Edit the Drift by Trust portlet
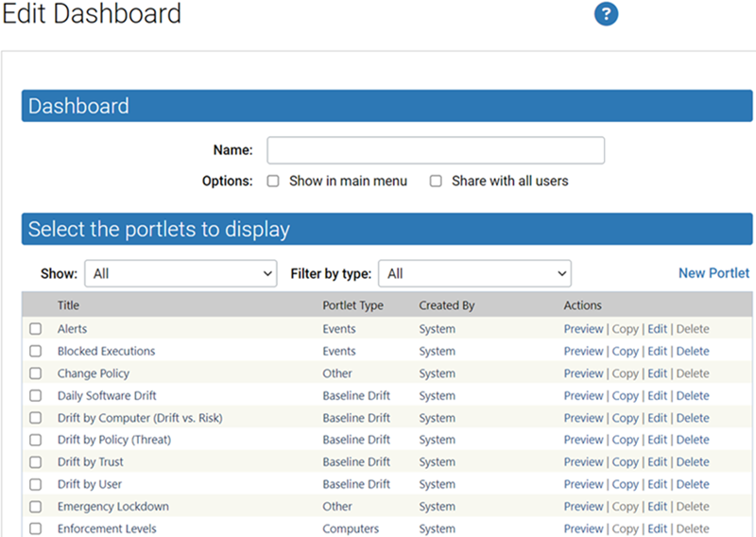The image size is (756, 537). pos(657,462)
